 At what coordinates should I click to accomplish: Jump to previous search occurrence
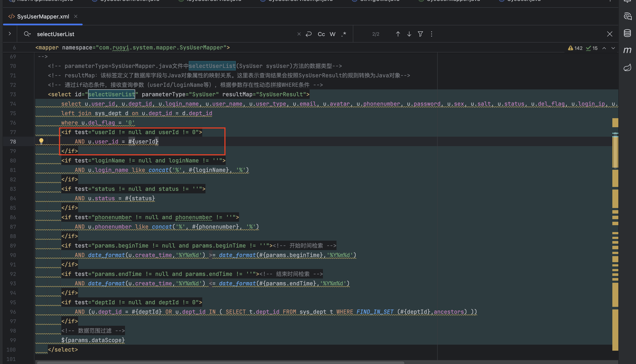coord(398,34)
